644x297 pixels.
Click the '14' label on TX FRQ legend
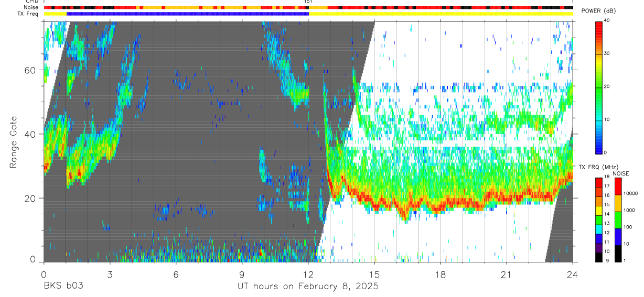click(x=607, y=214)
